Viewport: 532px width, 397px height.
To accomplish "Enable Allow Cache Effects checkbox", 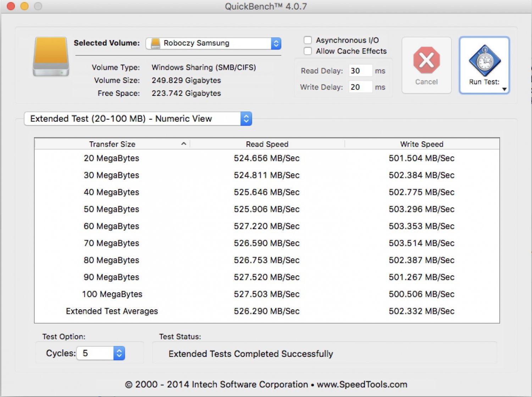I will (x=308, y=51).
